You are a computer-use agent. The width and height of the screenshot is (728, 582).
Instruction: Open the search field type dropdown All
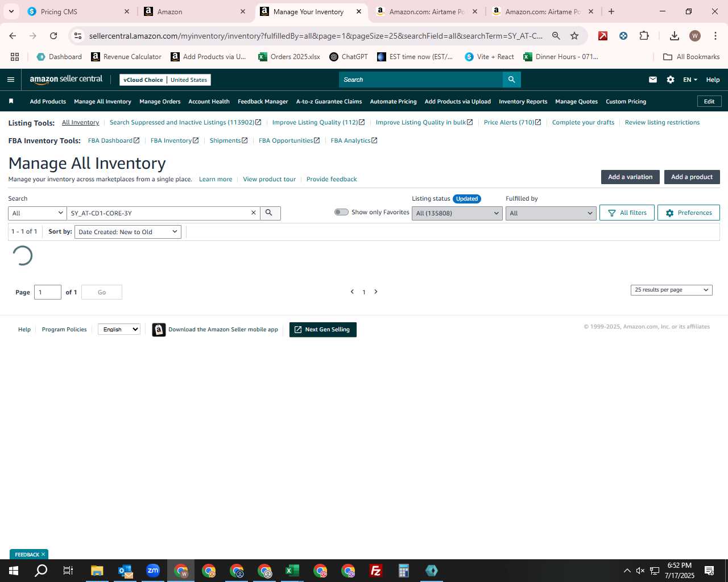coord(38,213)
